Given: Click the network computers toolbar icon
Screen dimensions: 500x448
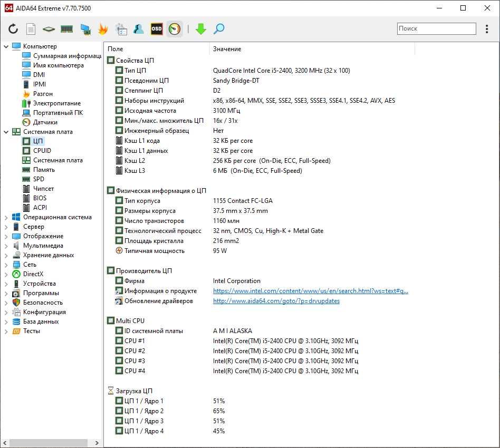Looking at the screenshot, I should pos(85,29).
